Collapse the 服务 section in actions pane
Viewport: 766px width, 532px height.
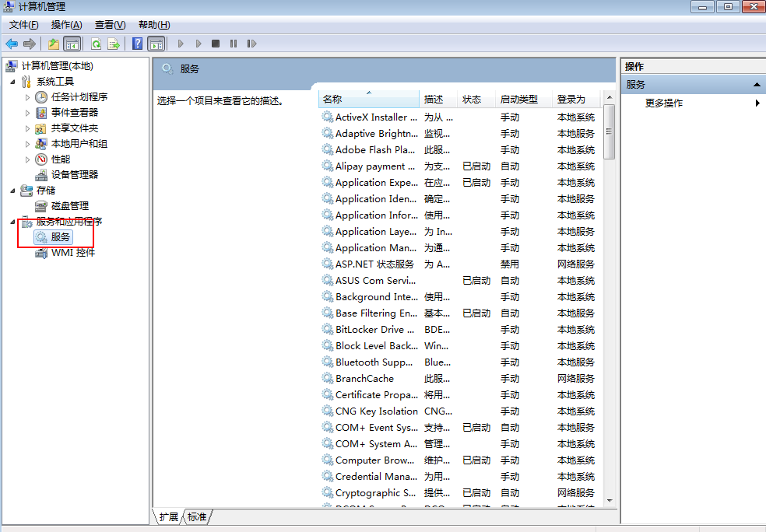(x=757, y=85)
